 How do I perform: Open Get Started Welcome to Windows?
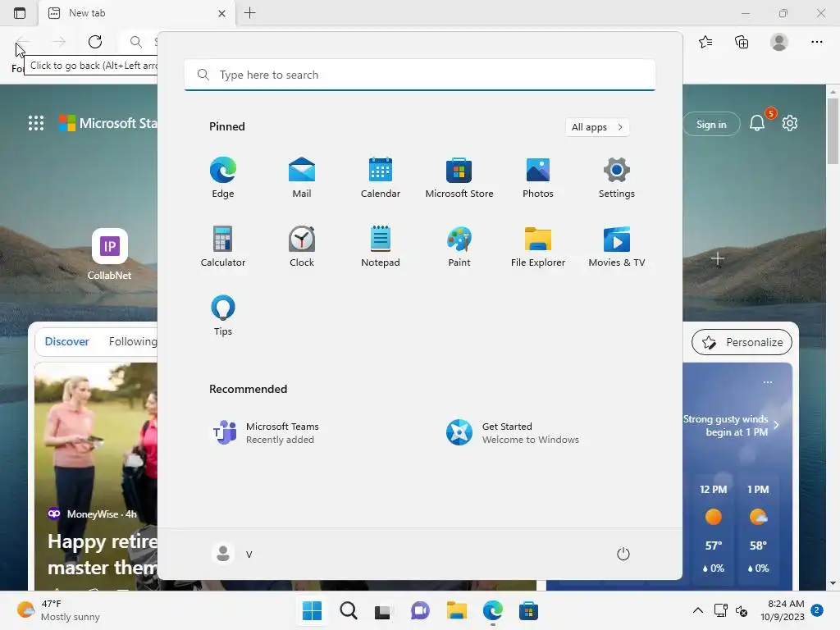513,433
